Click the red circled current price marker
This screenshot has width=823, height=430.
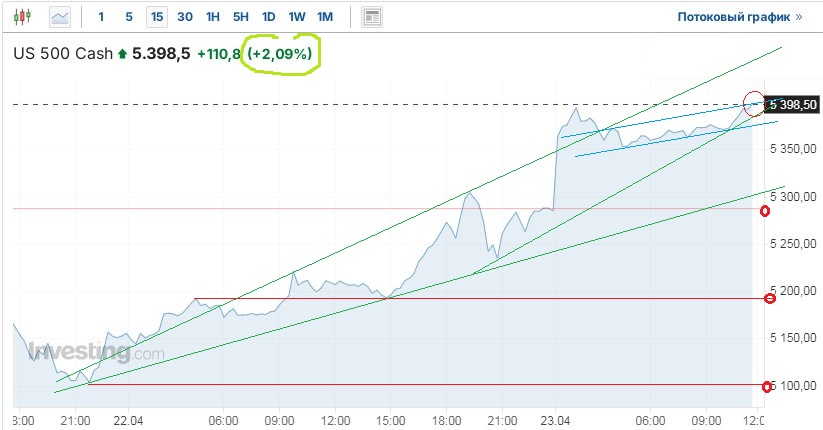(x=755, y=102)
